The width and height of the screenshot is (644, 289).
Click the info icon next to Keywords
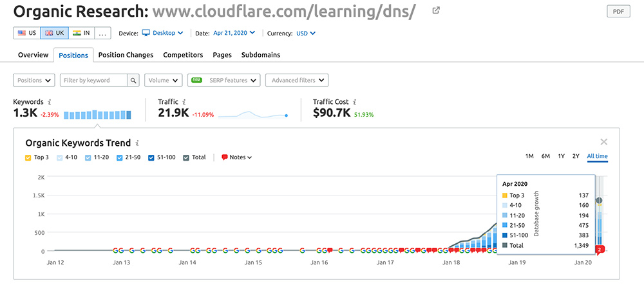coord(50,102)
